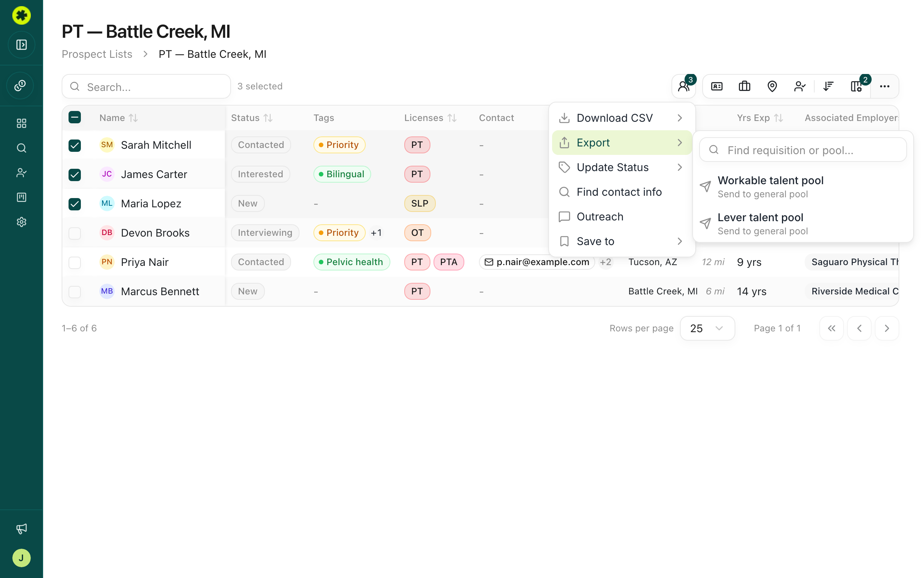Viewport: 924px width, 578px height.
Task: Uncheck Maria Lopez's row checkbox
Action: [x=75, y=204]
